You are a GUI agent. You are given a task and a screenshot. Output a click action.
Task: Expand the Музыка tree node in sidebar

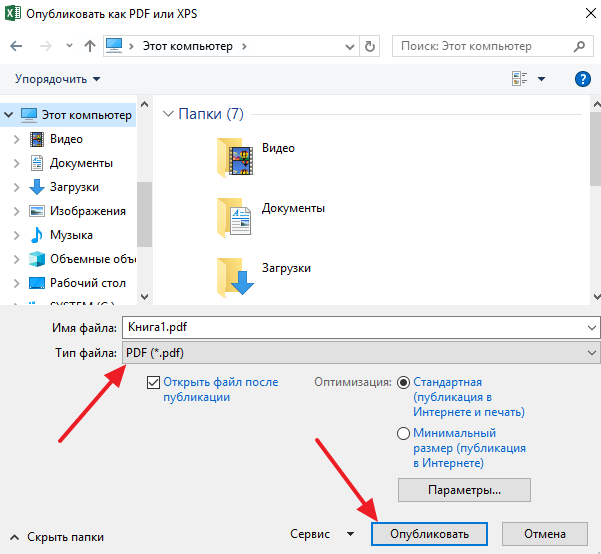click(x=16, y=235)
